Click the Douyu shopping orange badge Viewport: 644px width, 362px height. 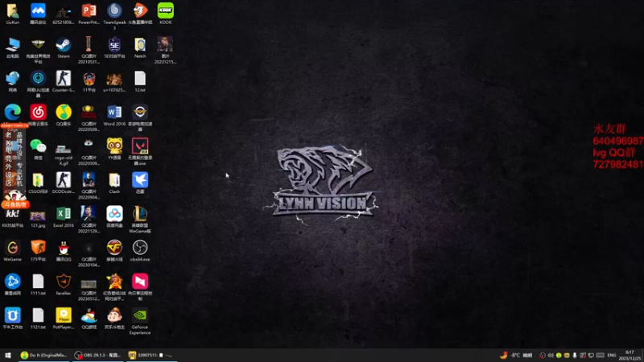click(x=15, y=204)
